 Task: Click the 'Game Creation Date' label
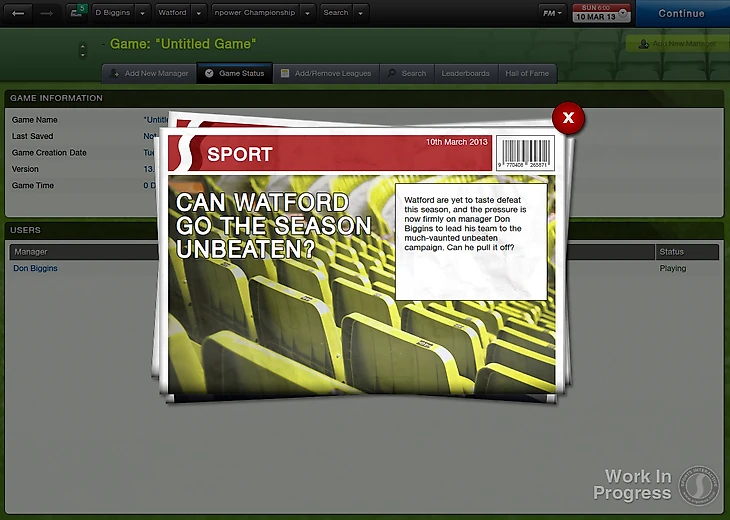[x=49, y=153]
